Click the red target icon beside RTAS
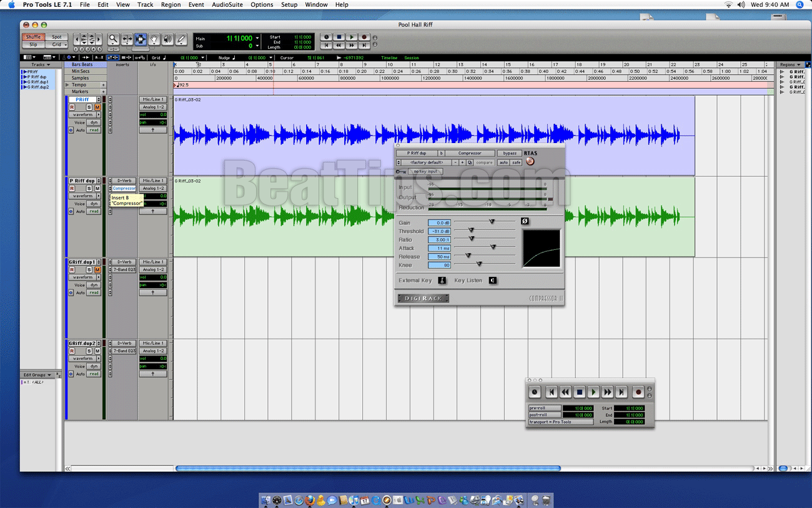The image size is (812, 508). (x=530, y=162)
